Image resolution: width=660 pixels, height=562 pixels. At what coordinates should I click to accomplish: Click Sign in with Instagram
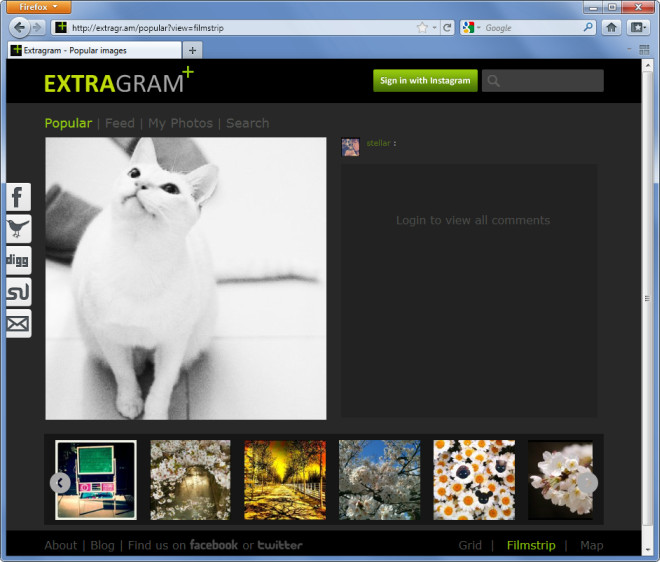coord(425,80)
